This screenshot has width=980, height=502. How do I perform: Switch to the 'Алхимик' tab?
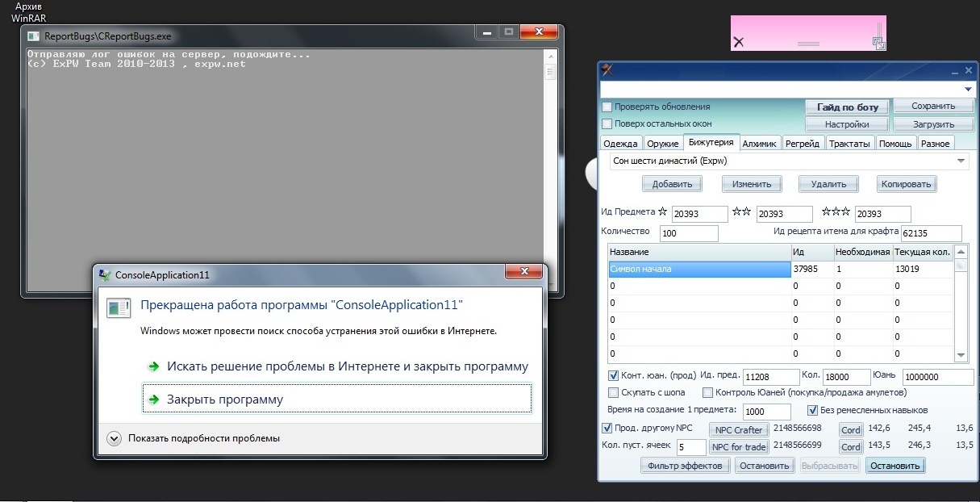pos(759,144)
